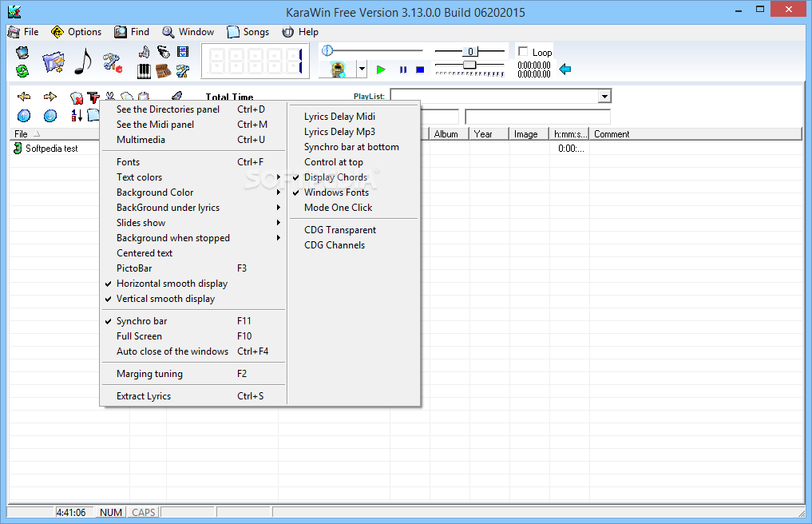Expand the Slides show submenu
This screenshot has height=524, width=812.
(194, 222)
